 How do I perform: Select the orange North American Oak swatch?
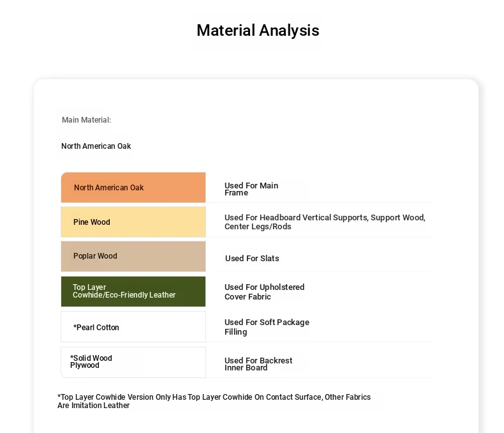[133, 188]
